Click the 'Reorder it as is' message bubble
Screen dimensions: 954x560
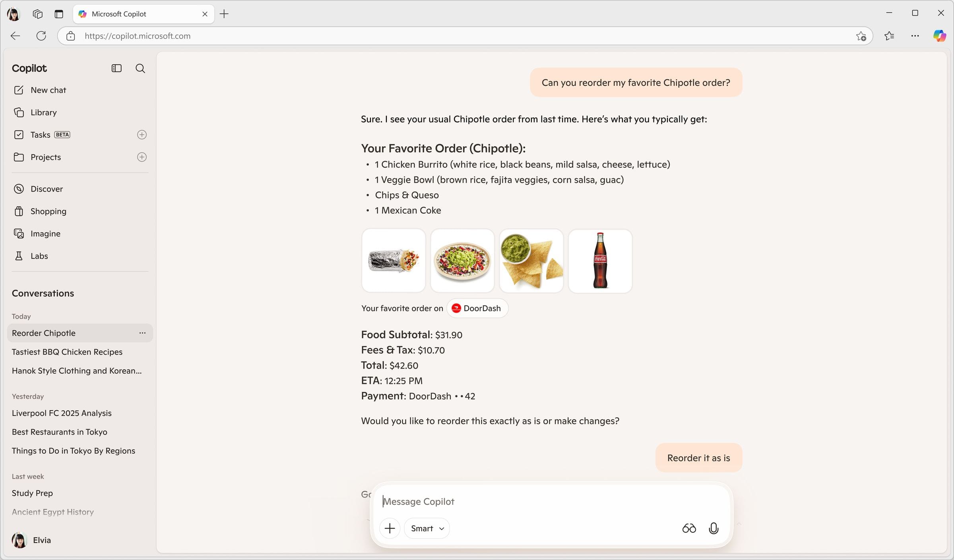click(x=699, y=458)
